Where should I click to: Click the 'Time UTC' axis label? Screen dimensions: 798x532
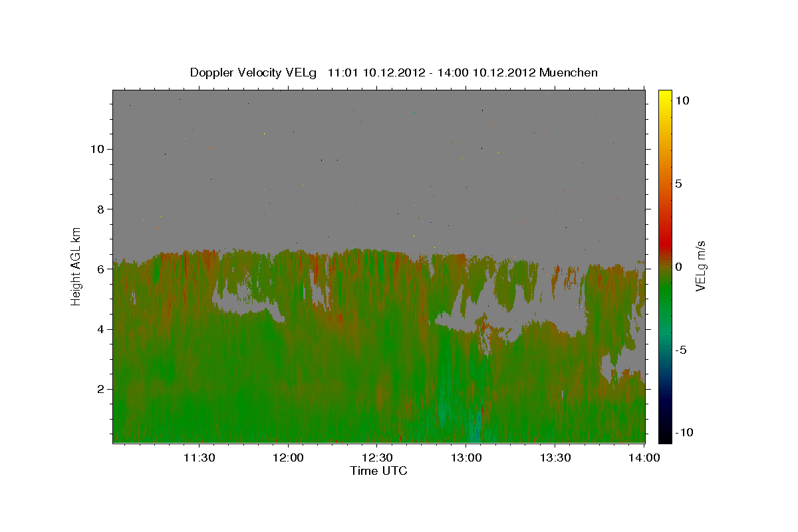(378, 471)
